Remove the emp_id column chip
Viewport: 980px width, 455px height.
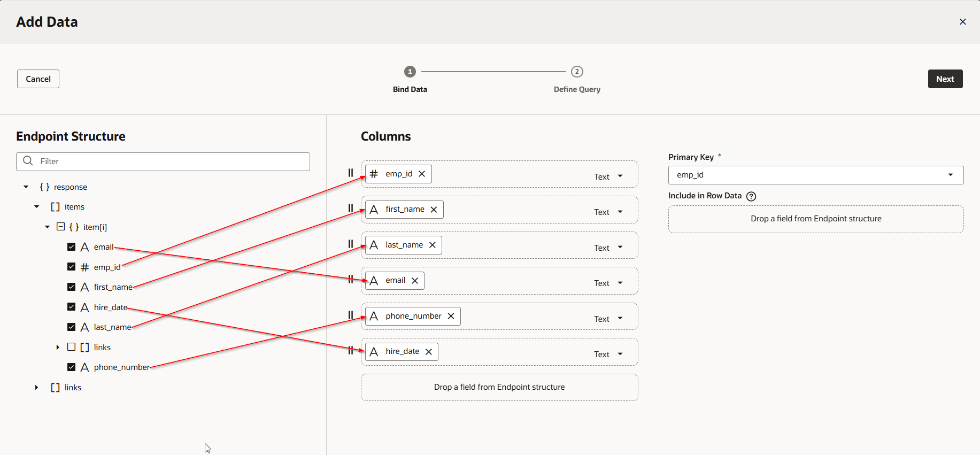tap(422, 174)
